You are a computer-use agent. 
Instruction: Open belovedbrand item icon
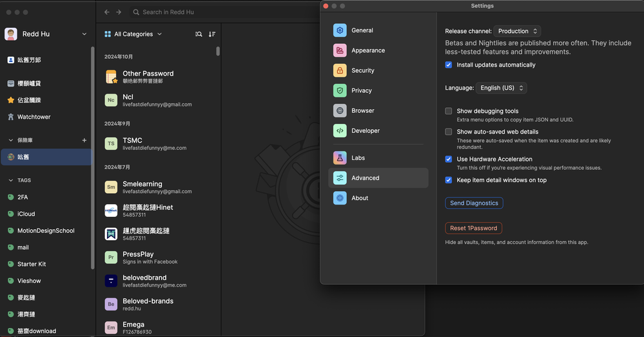pyautogui.click(x=111, y=281)
